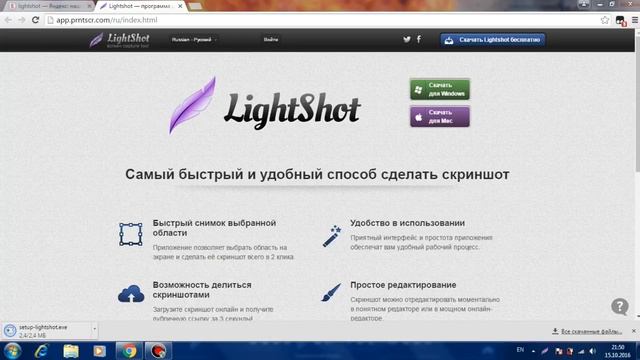The height and width of the screenshot is (360, 640).
Task: Select the Lightshot — программа tab
Action: [x=141, y=6]
